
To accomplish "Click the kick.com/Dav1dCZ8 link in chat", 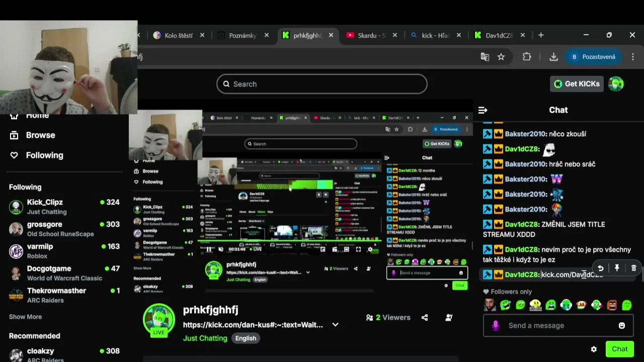I will click(x=572, y=275).
